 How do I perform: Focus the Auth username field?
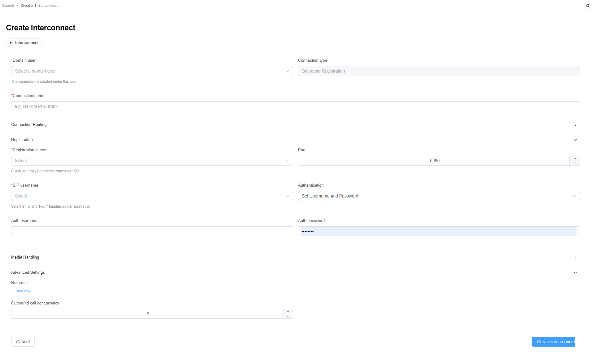pos(152,231)
